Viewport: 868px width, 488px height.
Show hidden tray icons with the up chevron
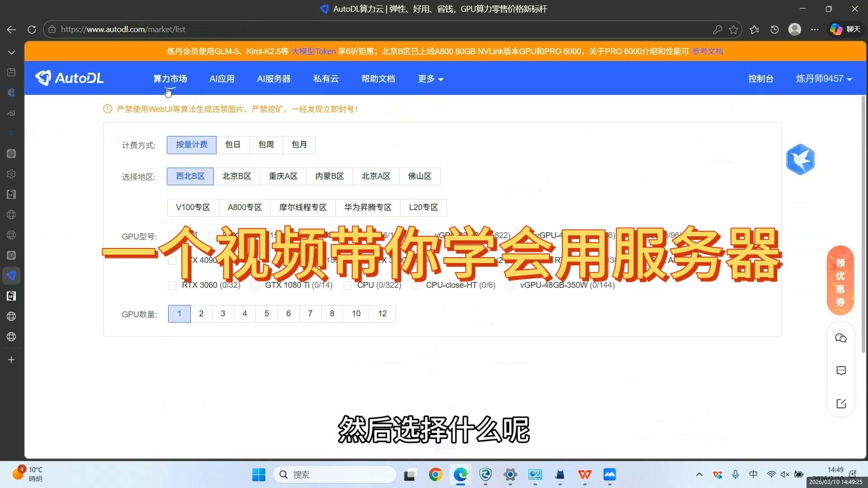[x=699, y=474]
